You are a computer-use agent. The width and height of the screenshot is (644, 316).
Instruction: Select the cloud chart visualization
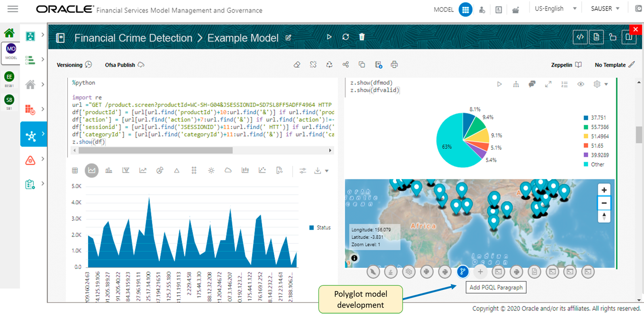pos(228,170)
